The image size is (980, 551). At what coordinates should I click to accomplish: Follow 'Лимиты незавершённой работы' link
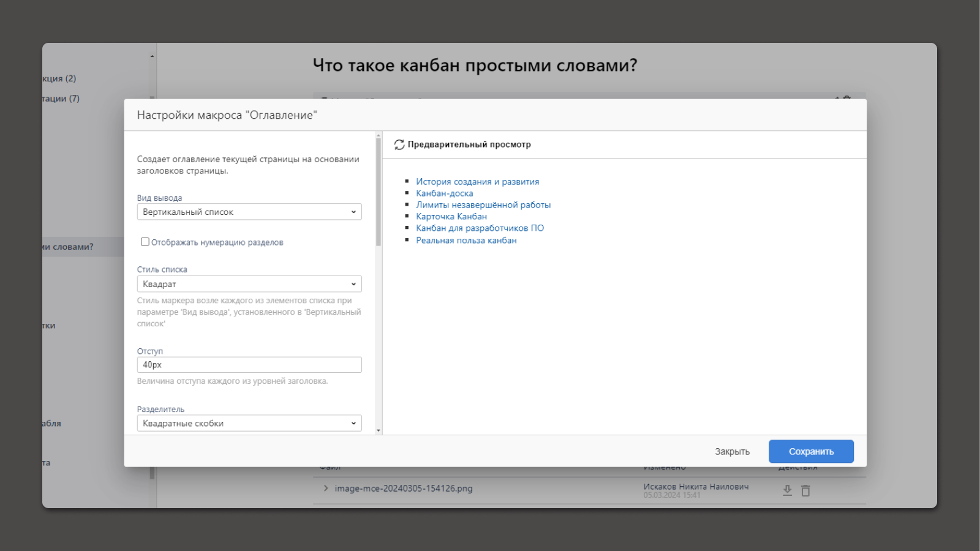[483, 205]
